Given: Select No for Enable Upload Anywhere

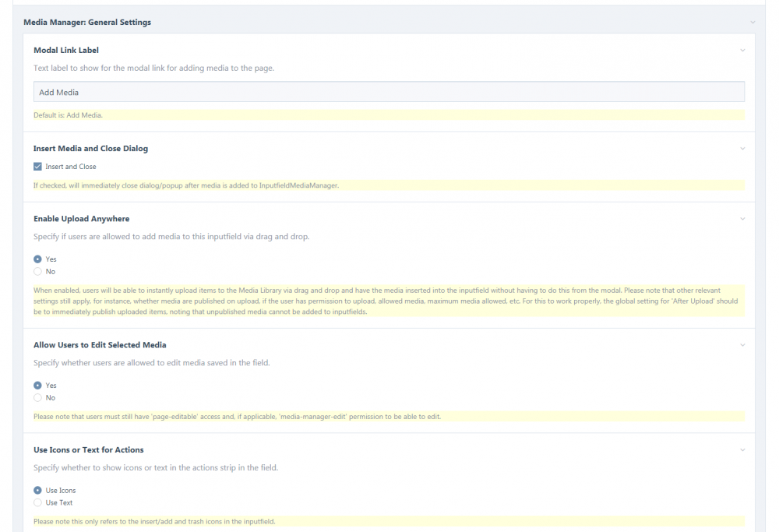Looking at the screenshot, I should [x=37, y=271].
